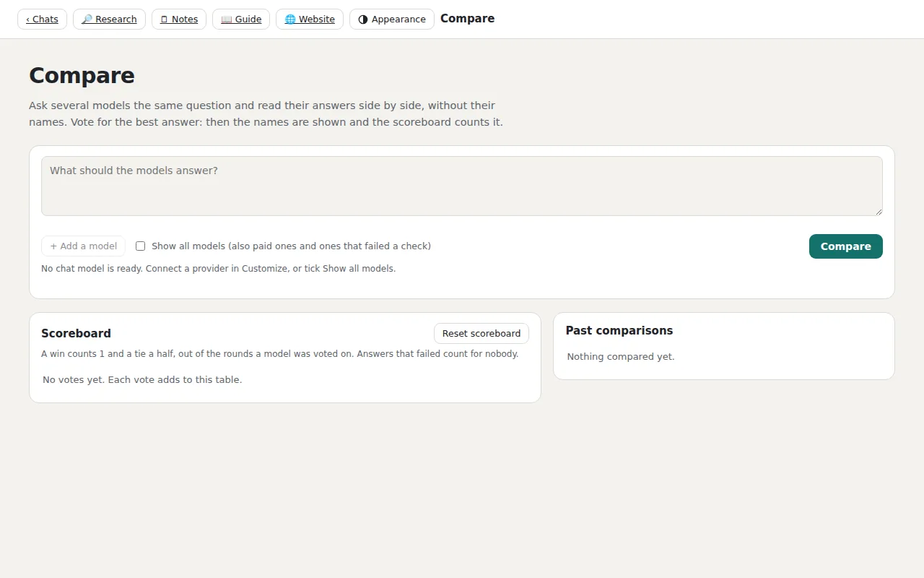The image size is (924, 578).
Task: Click the Scoreboard heading
Action: (76, 334)
